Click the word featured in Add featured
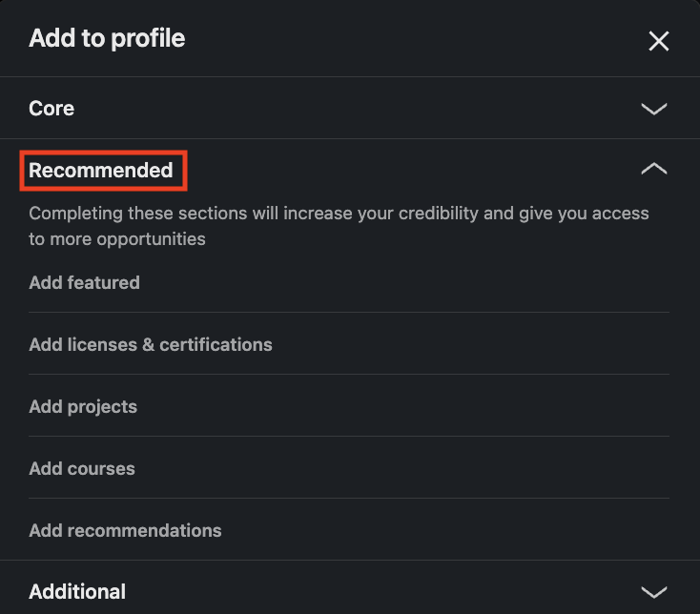This screenshot has height=614, width=700. pyautogui.click(x=104, y=282)
